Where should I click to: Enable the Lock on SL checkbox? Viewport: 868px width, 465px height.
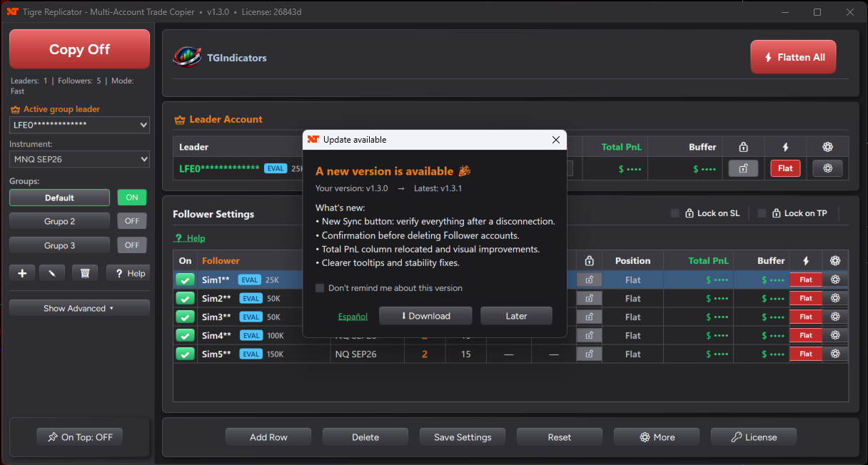675,213
